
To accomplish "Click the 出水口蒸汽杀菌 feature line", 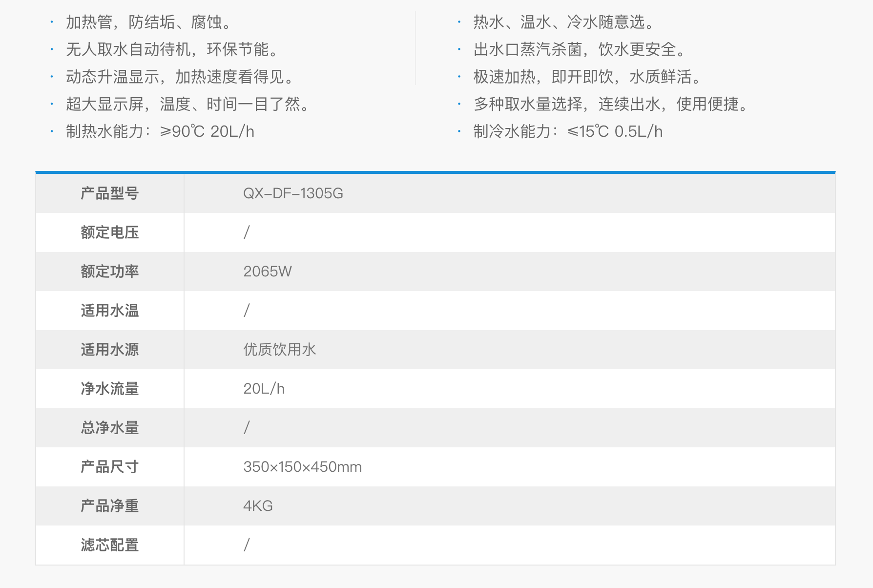I will pyautogui.click(x=580, y=49).
